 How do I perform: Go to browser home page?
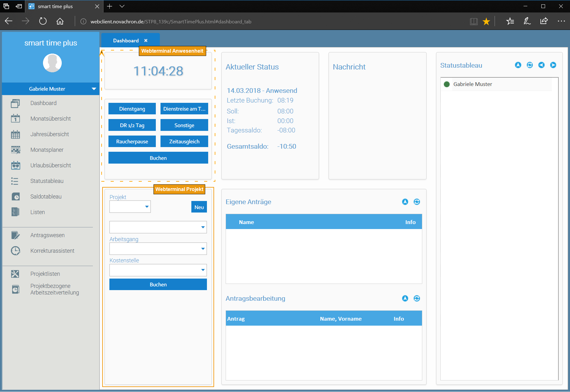60,21
